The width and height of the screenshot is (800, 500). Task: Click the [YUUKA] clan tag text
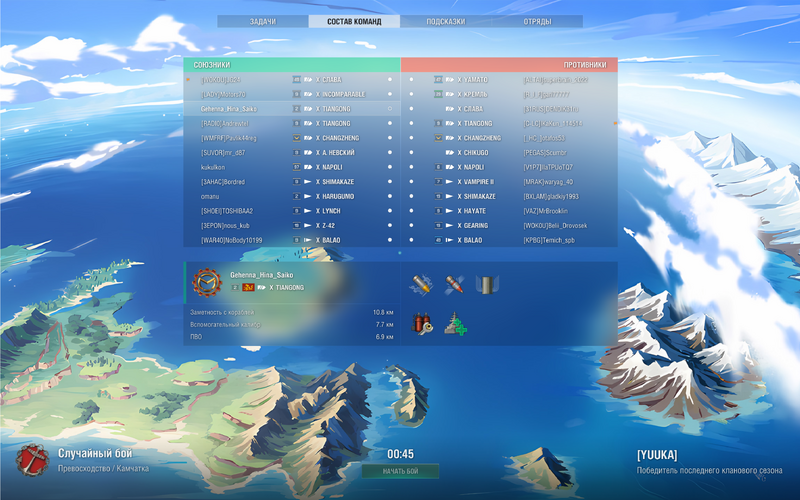tap(657, 455)
